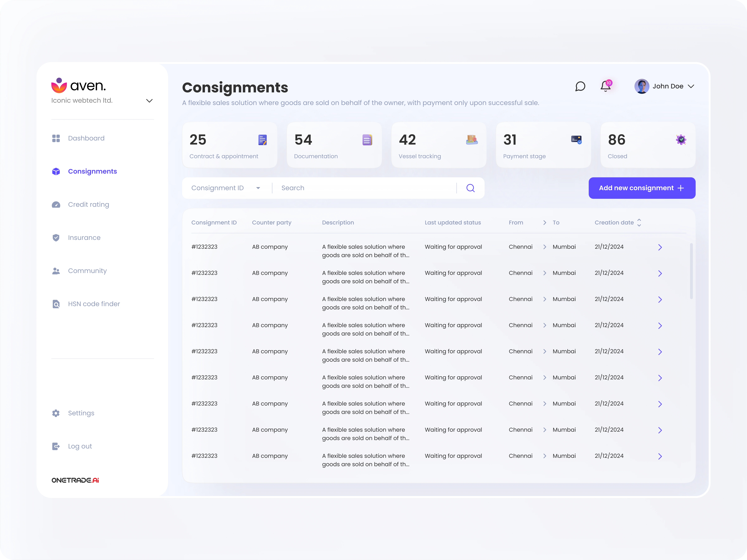Click inside the Search input field
The height and width of the screenshot is (560, 747).
click(355, 188)
